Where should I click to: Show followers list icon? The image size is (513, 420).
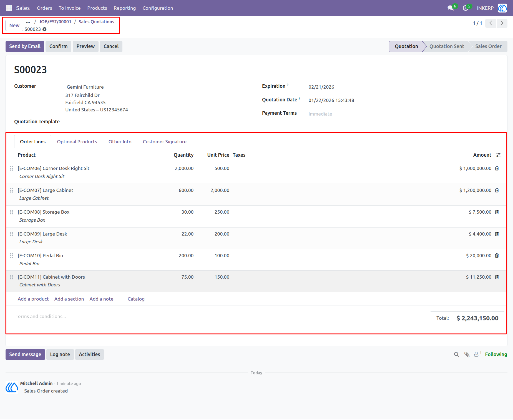click(x=477, y=354)
